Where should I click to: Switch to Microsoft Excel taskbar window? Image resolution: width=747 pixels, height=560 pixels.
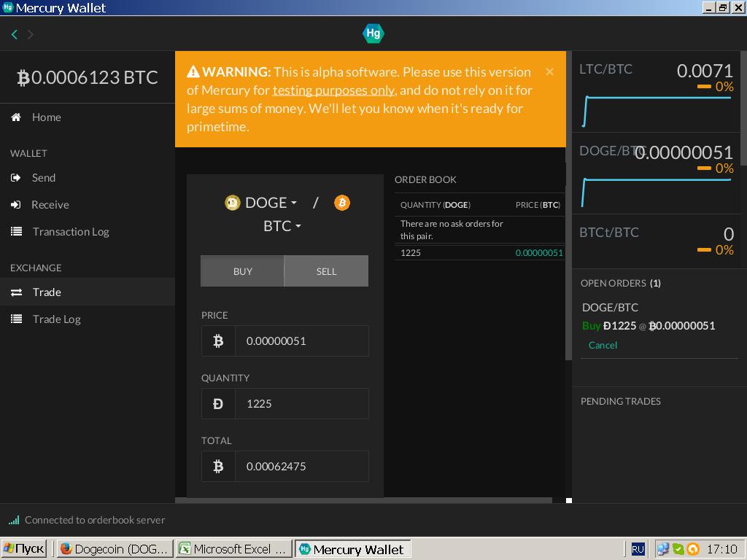[233, 549]
